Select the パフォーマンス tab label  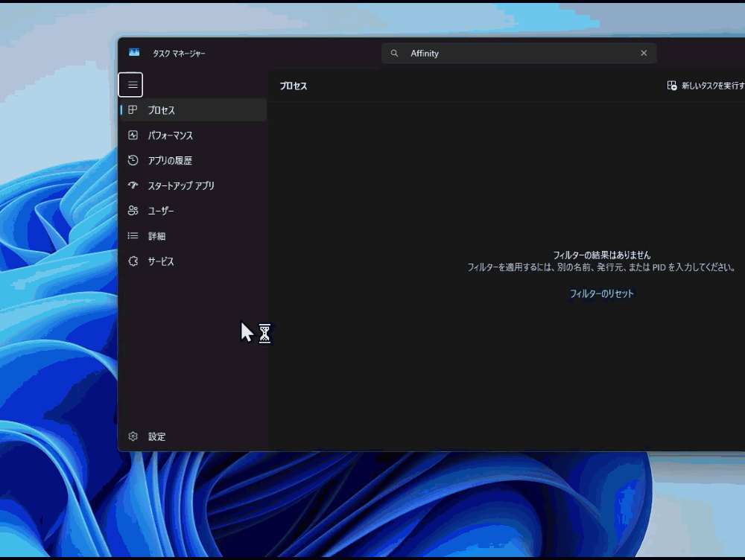[171, 136]
